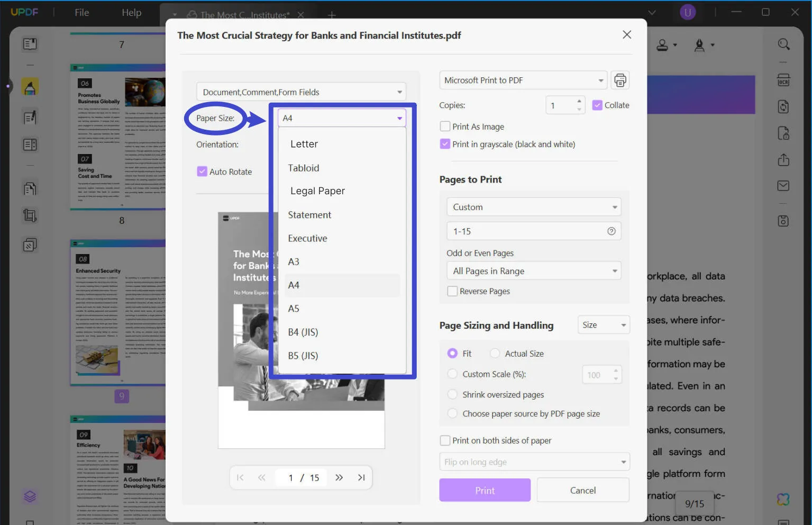
Task: Click the email envelope icon
Action: click(x=783, y=186)
